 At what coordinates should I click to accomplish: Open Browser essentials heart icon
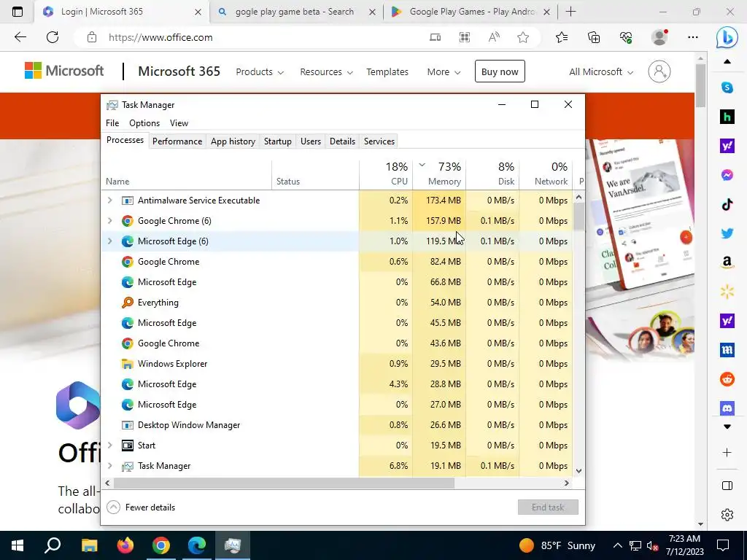[x=626, y=37]
